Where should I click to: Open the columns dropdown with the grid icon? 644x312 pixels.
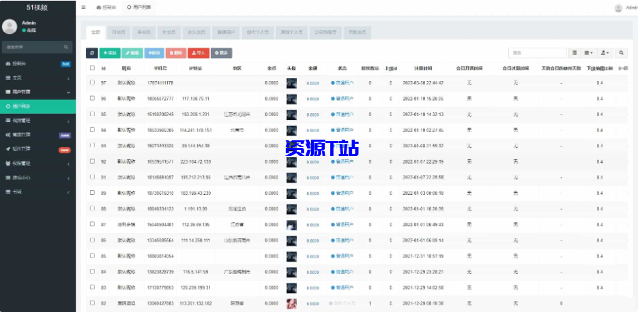click(x=589, y=53)
